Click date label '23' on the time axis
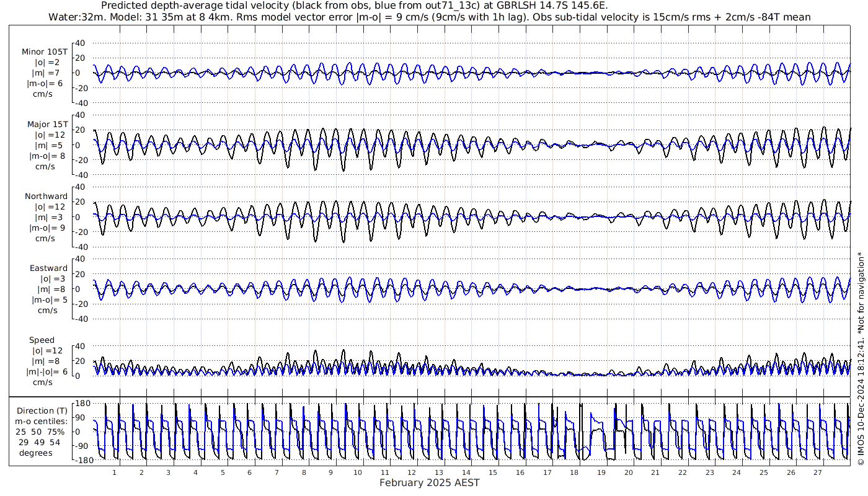 [x=709, y=472]
